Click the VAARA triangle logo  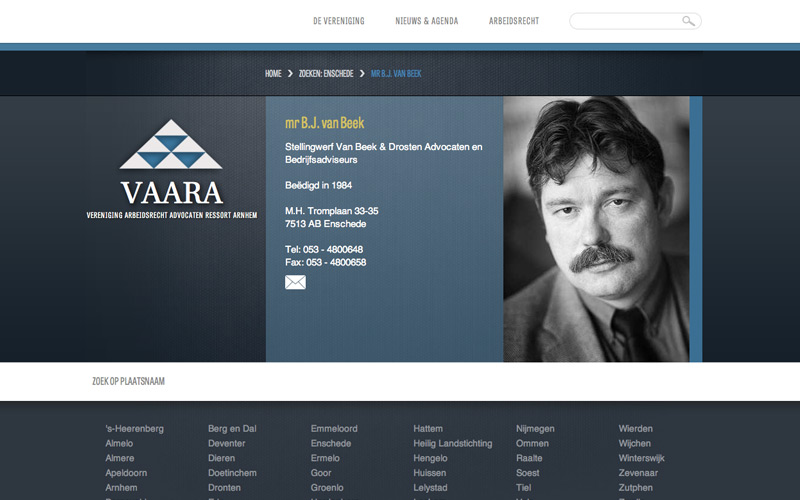point(171,145)
